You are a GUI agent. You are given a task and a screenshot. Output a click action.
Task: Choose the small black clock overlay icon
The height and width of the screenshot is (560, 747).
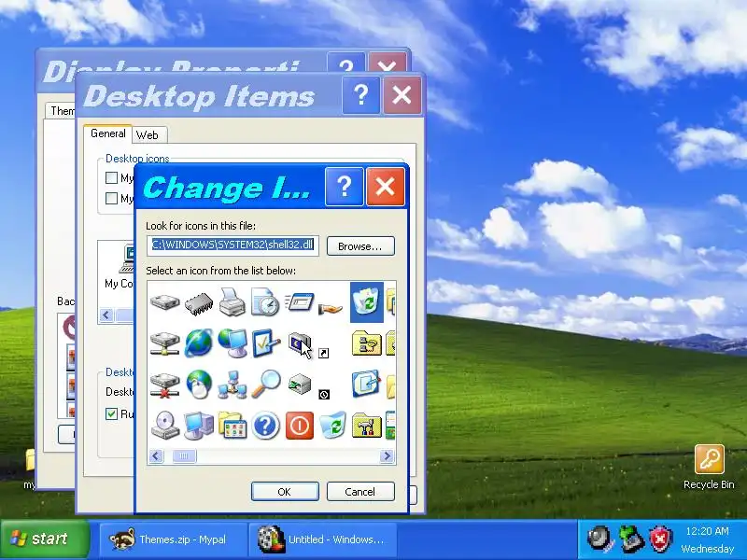click(x=324, y=394)
